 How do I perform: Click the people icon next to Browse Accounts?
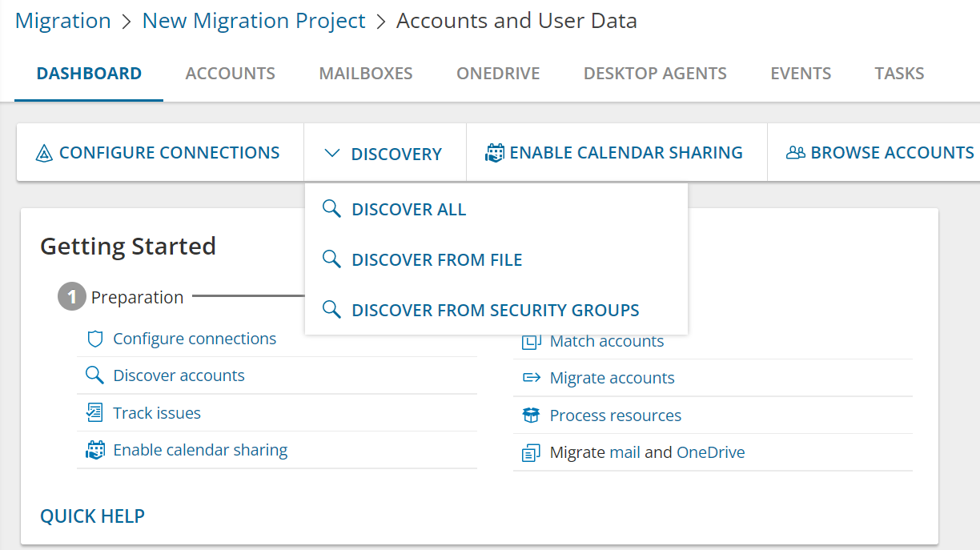[795, 152]
